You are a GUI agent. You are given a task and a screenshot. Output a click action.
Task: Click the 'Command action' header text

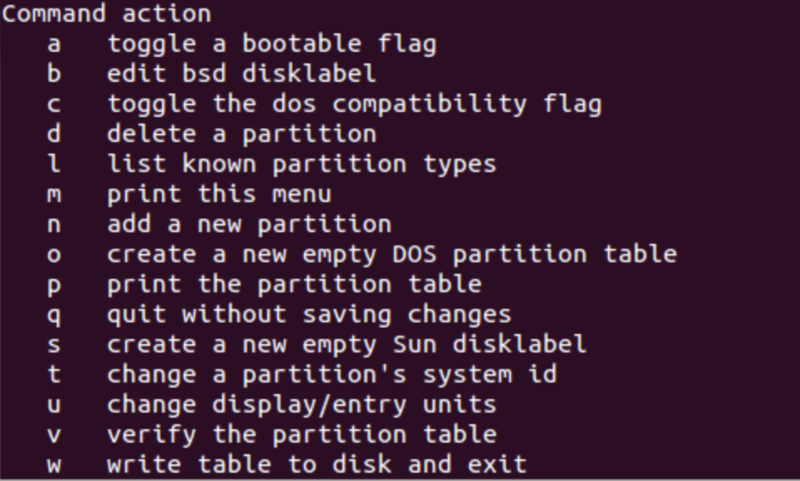107,14
